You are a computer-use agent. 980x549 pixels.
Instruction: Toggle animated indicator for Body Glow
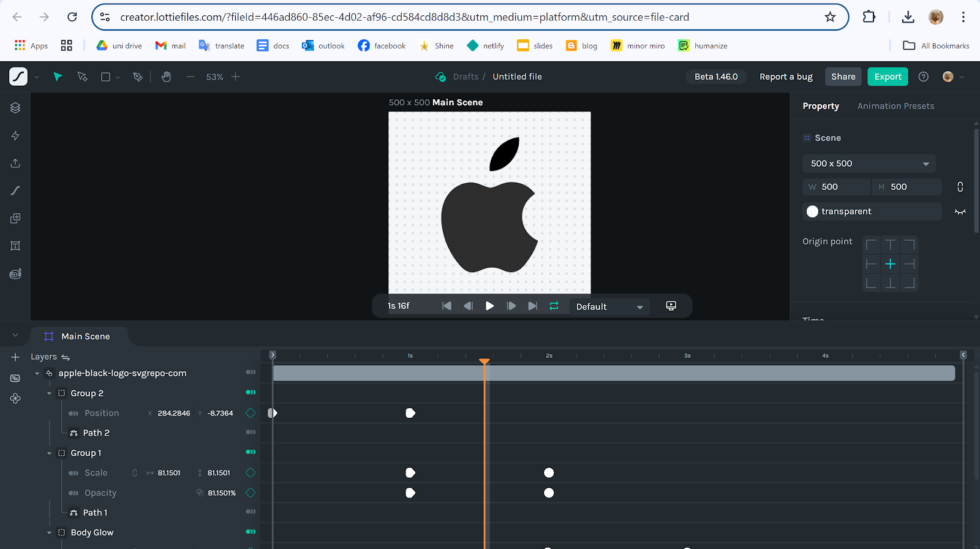point(251,532)
